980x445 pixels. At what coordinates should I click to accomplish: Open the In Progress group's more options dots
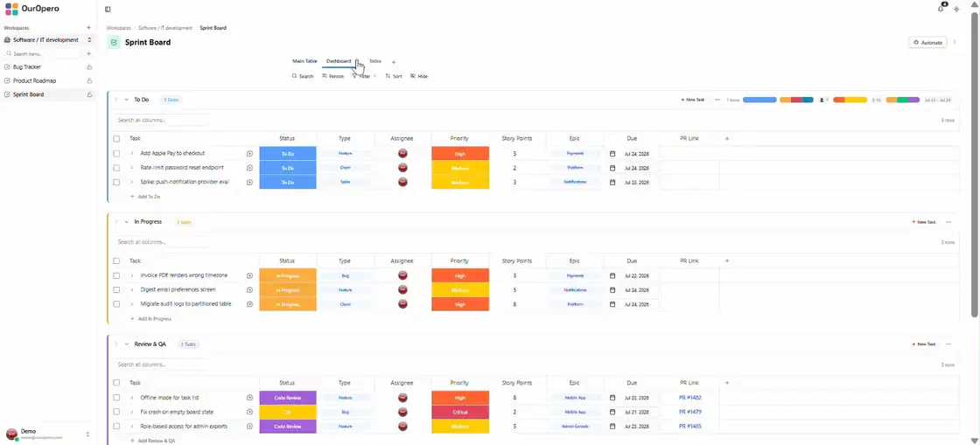point(948,222)
